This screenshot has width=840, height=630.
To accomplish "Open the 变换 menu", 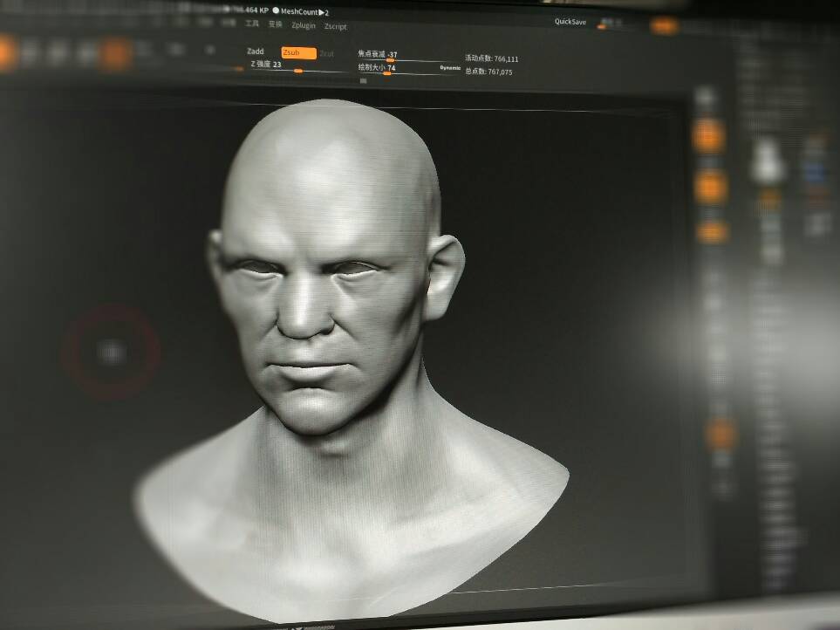I will (276, 24).
